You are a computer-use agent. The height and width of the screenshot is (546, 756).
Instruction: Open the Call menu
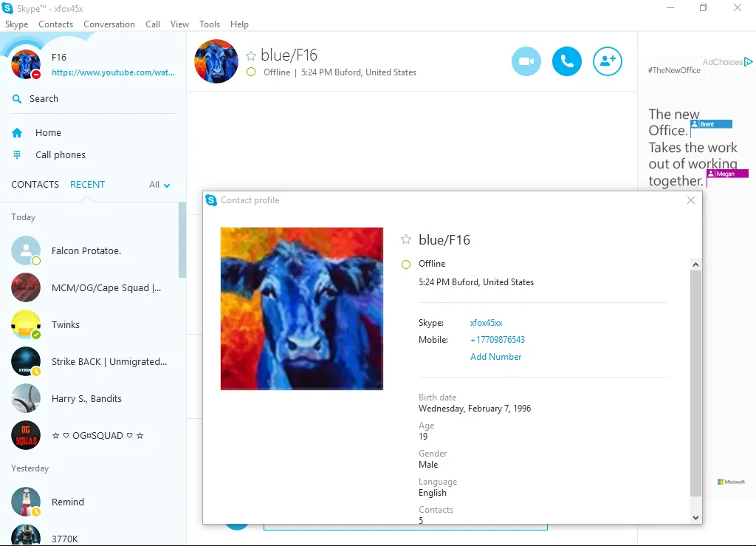153,24
